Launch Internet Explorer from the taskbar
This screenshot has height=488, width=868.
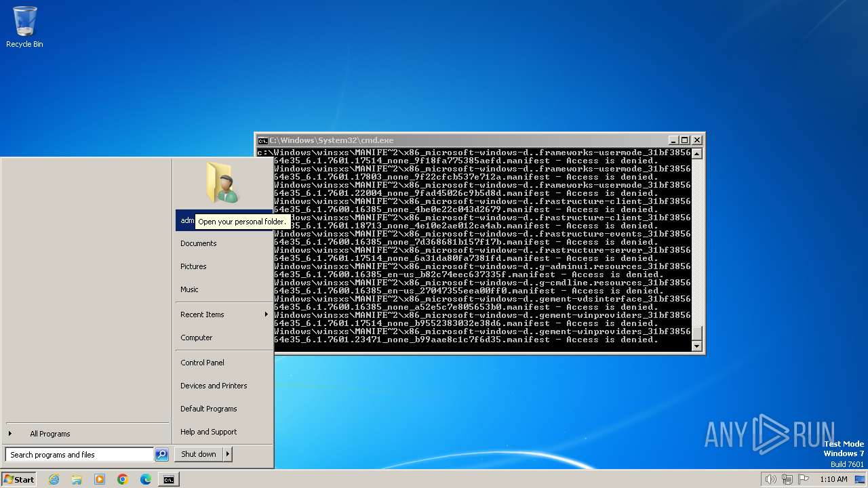coord(54,479)
